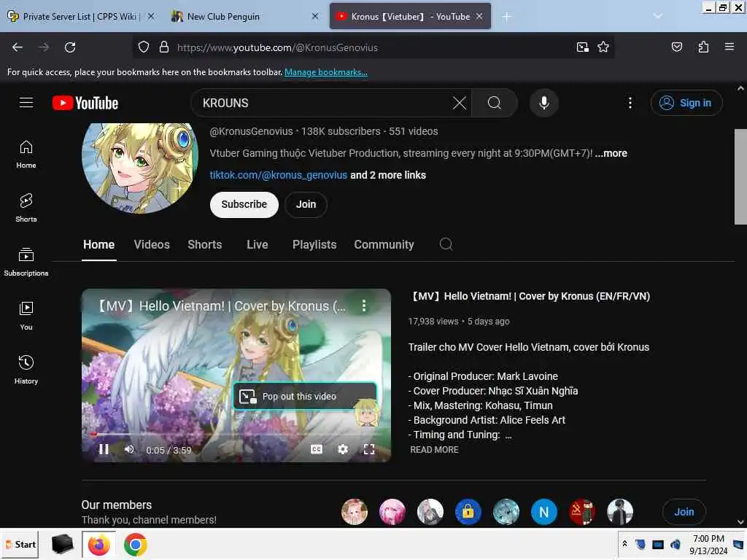This screenshot has height=560, width=747.
Task: Open Chrome from the taskbar
Action: pos(135,544)
